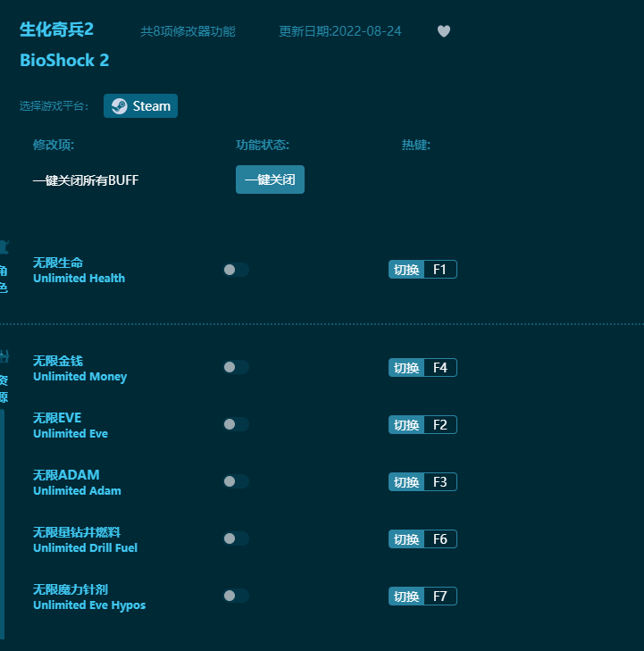Click the 一键关闭所有BUFF label

tap(86, 180)
